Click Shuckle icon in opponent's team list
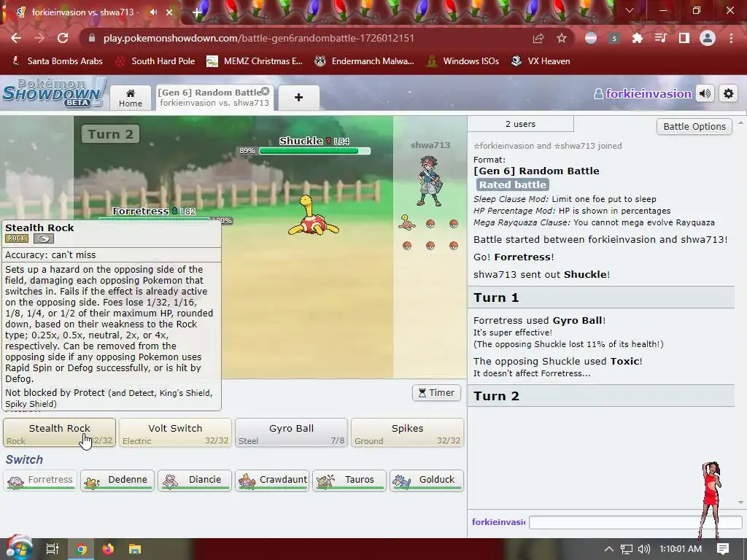Viewport: 747px width, 560px height. point(406,222)
